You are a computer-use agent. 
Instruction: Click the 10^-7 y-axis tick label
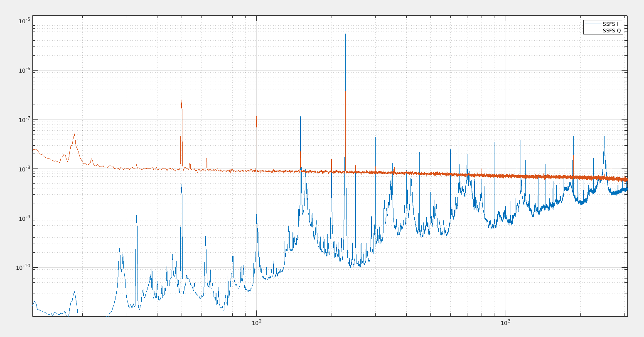(x=25, y=120)
